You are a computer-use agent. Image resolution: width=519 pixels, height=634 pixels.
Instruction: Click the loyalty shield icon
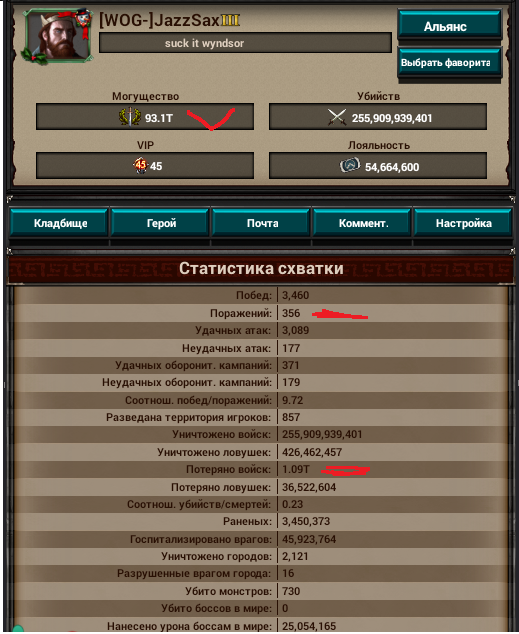pyautogui.click(x=349, y=166)
